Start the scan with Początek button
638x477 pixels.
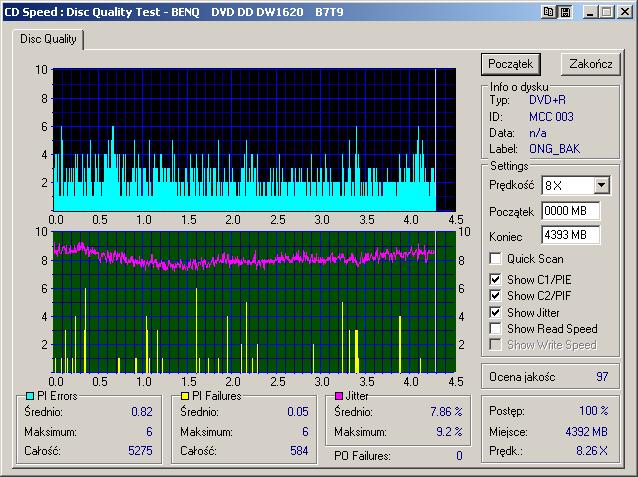click(x=511, y=64)
